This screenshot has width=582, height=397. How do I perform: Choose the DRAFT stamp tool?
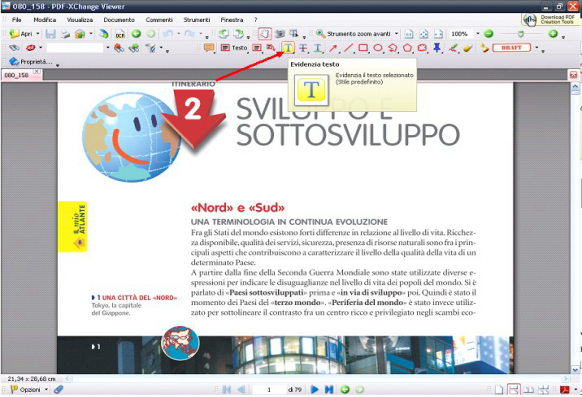tap(511, 48)
